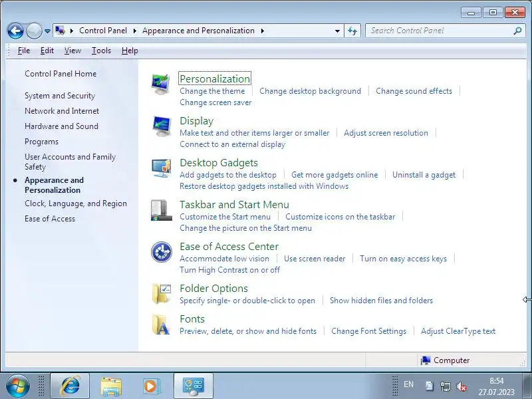
Task: Open Network and Internet category
Action: click(x=62, y=111)
